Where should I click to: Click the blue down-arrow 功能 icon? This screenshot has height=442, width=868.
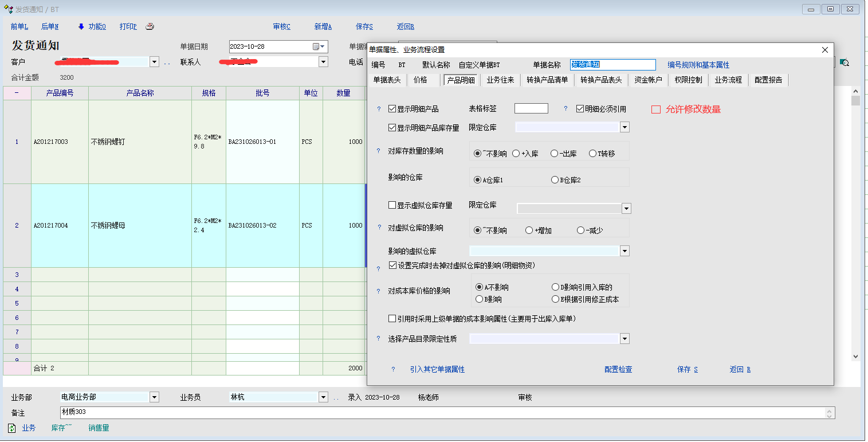(81, 26)
